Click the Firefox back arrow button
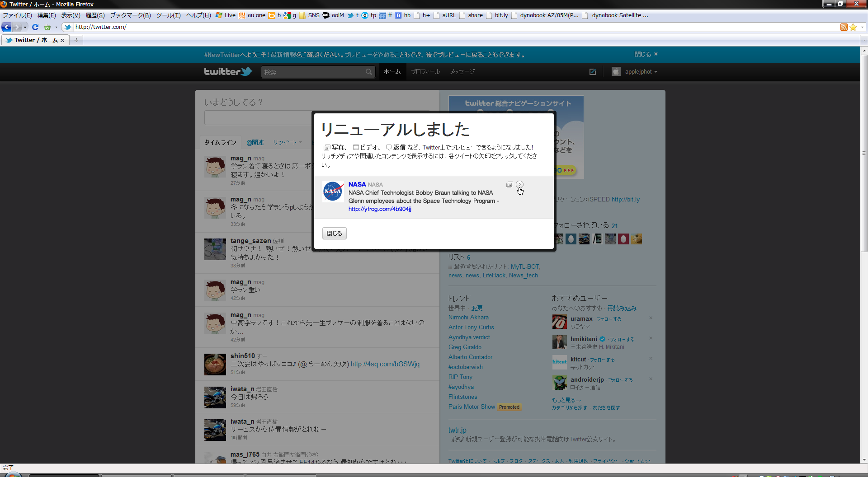868x477 pixels. [x=6, y=27]
